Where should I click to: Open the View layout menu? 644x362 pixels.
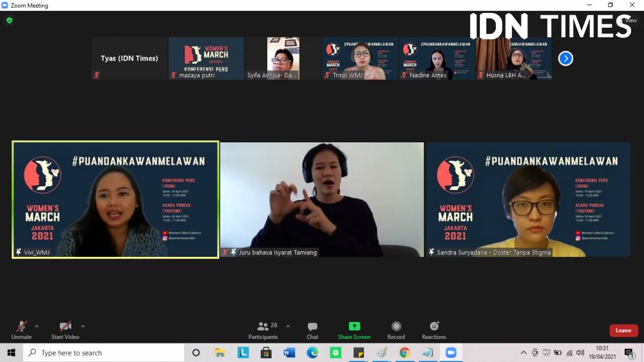pos(629,20)
